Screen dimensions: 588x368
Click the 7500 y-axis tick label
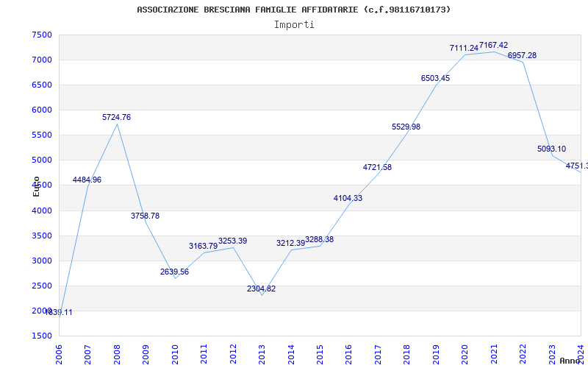[x=42, y=35]
